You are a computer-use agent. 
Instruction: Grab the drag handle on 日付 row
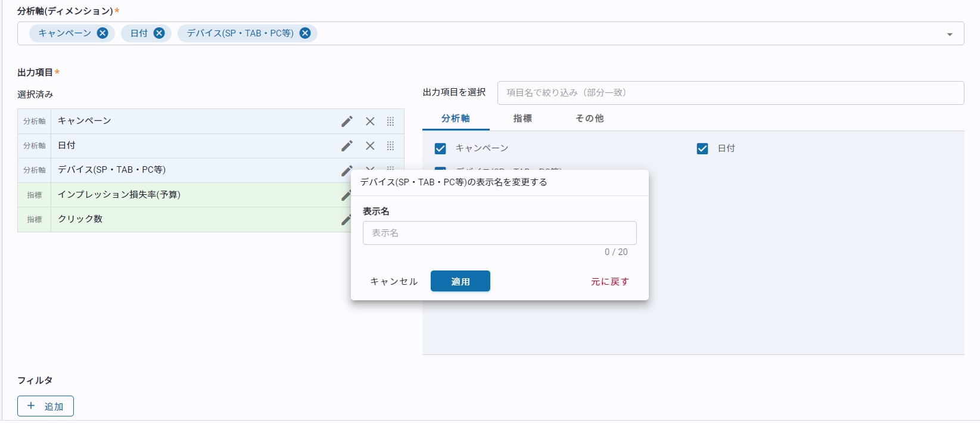pyautogui.click(x=391, y=146)
